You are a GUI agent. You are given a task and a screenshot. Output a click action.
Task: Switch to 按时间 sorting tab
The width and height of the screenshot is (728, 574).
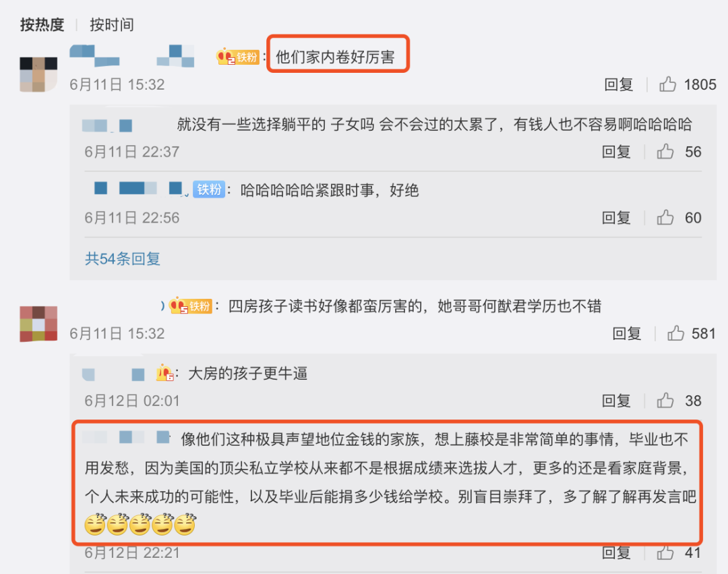point(111,24)
